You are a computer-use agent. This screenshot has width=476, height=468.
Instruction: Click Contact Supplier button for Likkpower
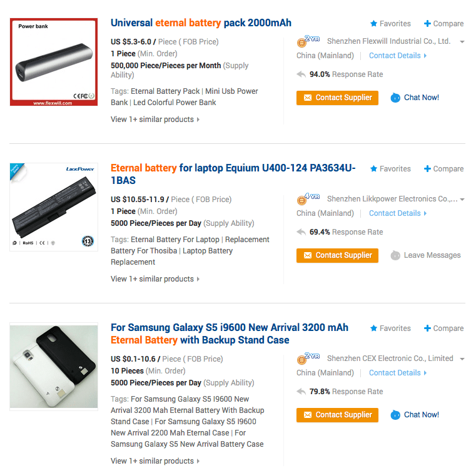coord(337,255)
